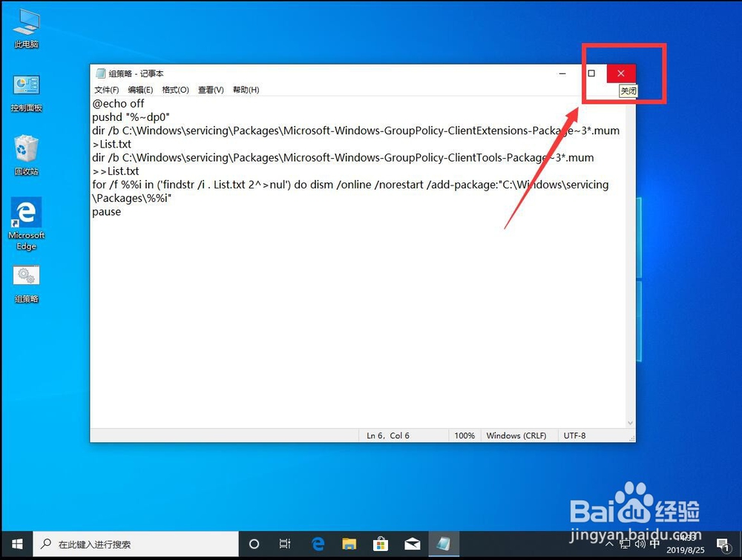This screenshot has width=742, height=560.
Task: Switch the 中 input method indicator
Action: tap(654, 544)
